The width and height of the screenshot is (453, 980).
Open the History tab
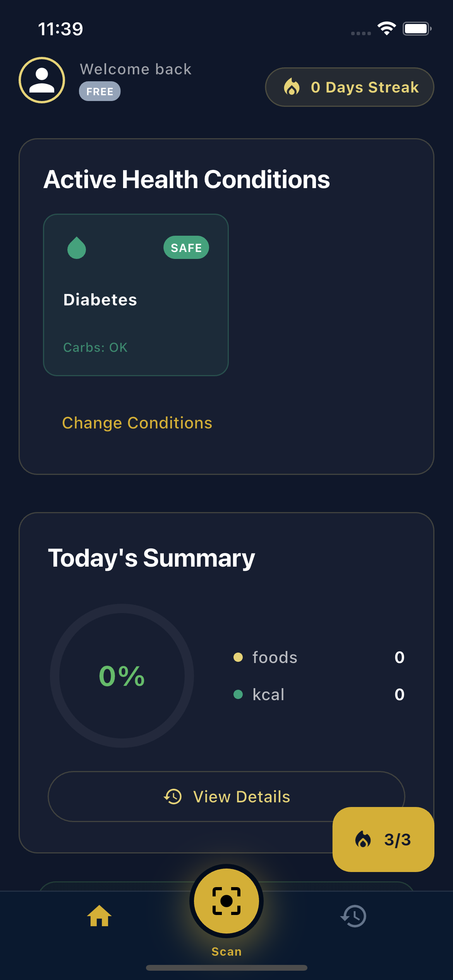pos(353,916)
